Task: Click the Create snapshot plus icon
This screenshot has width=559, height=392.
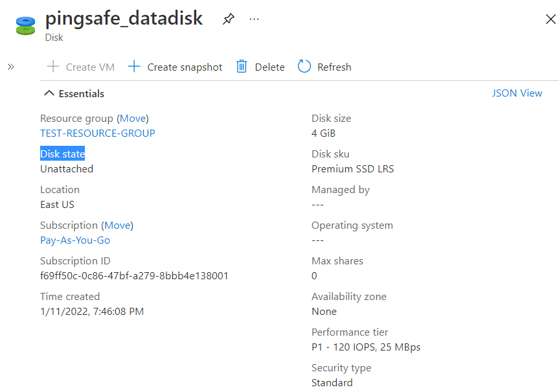Action: click(x=134, y=67)
